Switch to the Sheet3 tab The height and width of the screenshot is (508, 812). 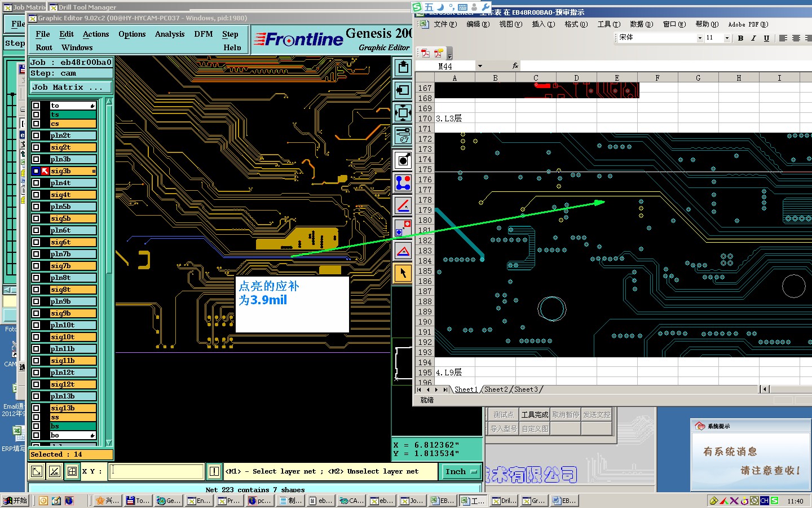point(526,389)
